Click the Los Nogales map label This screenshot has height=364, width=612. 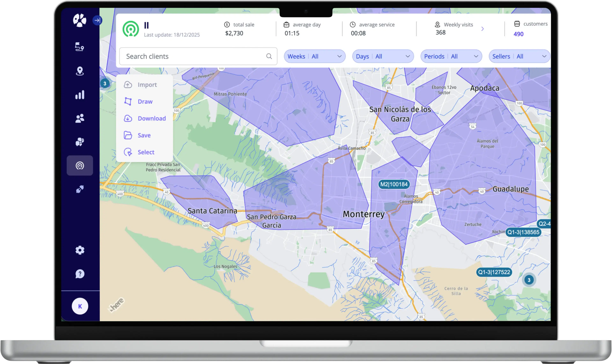coord(225,266)
